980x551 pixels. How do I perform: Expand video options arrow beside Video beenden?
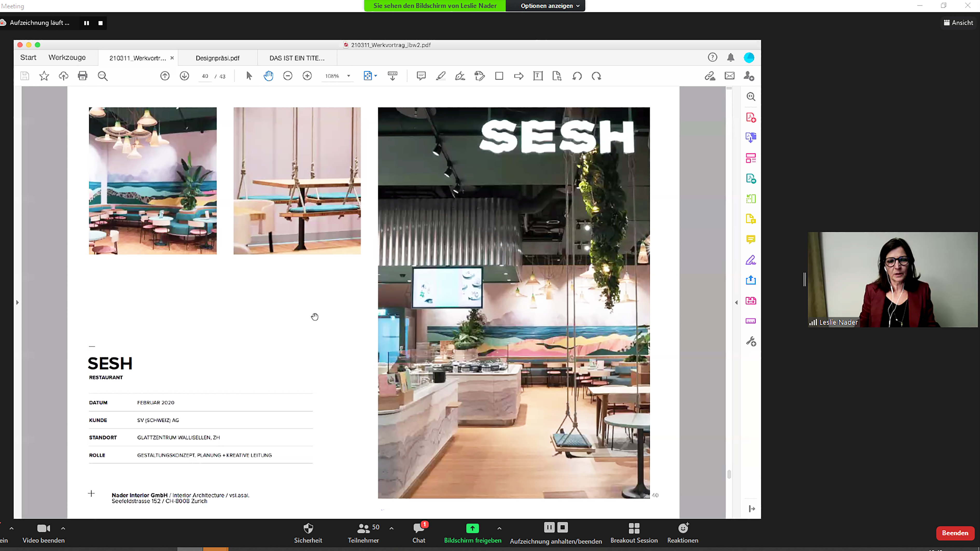pyautogui.click(x=63, y=528)
